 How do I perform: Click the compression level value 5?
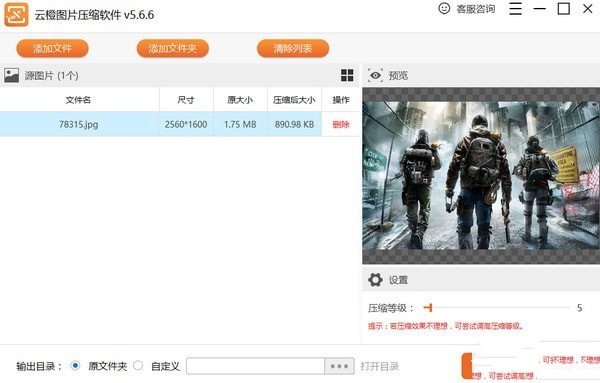(x=579, y=308)
